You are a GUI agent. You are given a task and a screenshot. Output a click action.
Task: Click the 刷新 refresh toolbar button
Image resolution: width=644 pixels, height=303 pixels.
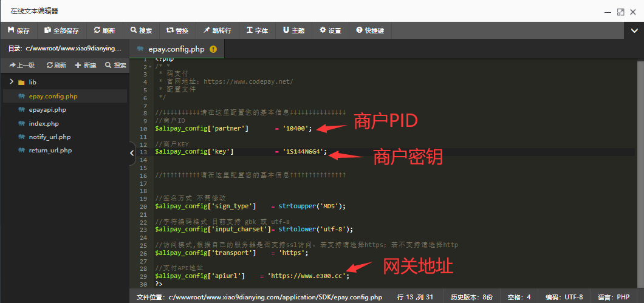pos(104,30)
